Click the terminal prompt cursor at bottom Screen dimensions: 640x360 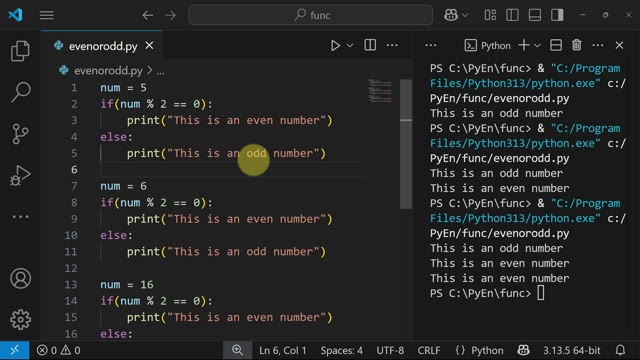coord(541,293)
